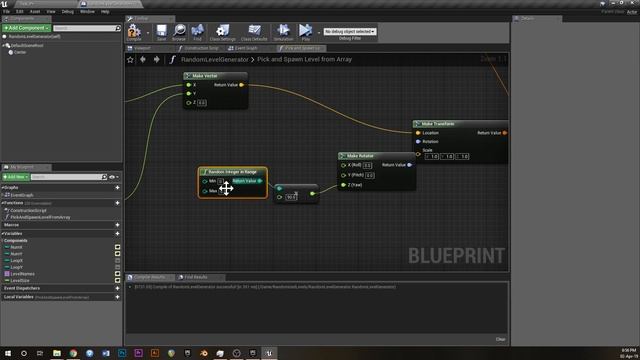
Task: Toggle editable eye for LoopX variable
Action: [118, 260]
